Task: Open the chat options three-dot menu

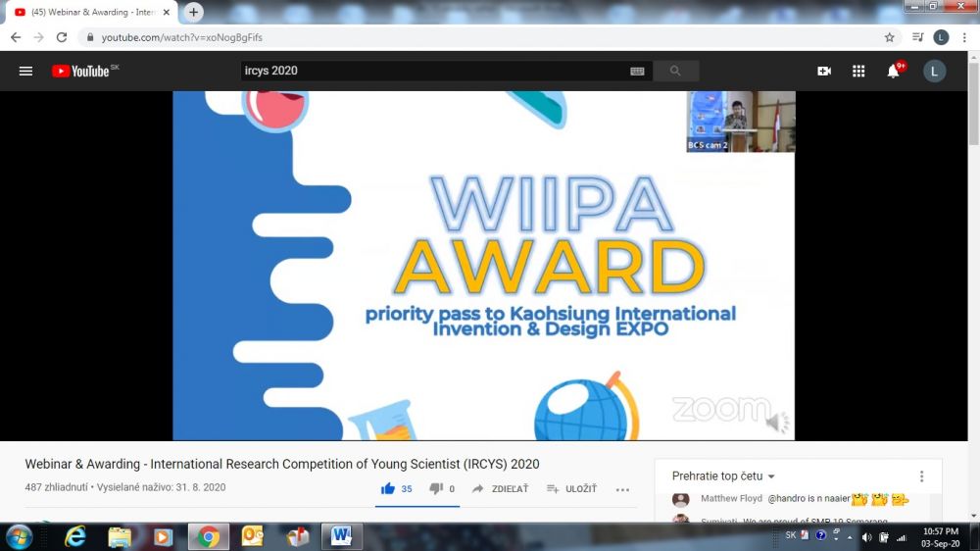Action: (921, 476)
